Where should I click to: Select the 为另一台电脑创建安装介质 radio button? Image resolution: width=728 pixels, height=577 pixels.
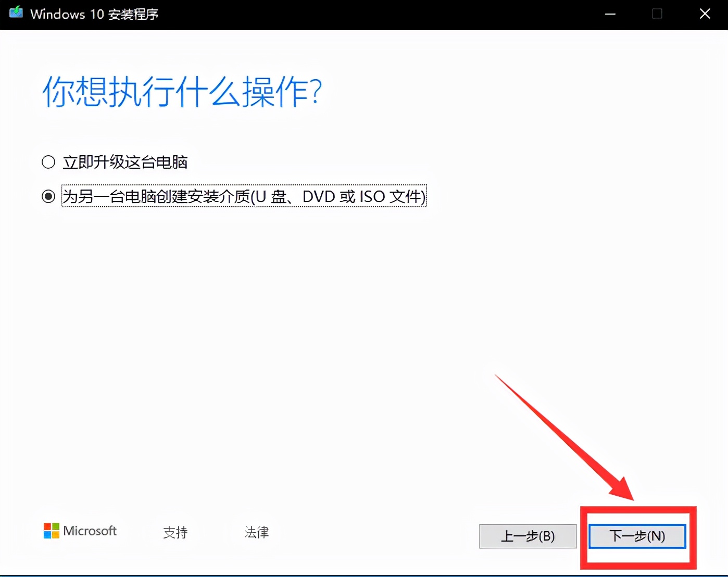[48, 196]
